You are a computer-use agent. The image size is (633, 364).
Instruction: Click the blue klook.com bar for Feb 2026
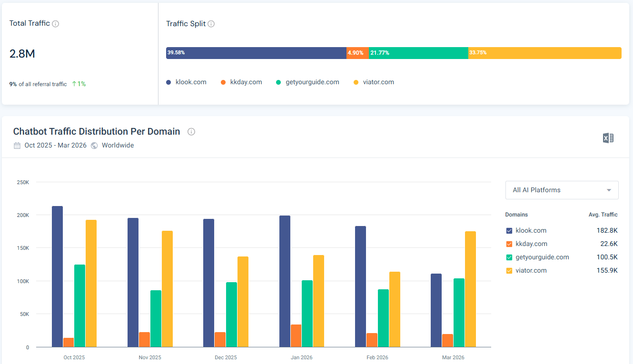(361, 286)
